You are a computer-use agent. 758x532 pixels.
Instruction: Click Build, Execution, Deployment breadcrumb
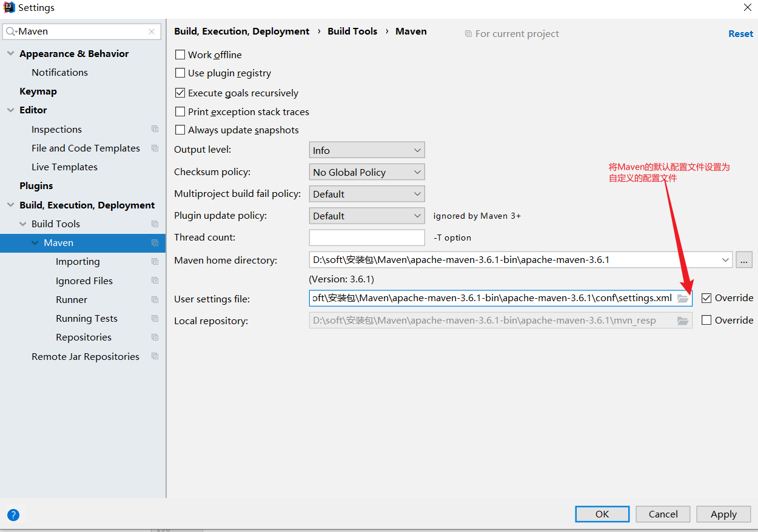[241, 31]
